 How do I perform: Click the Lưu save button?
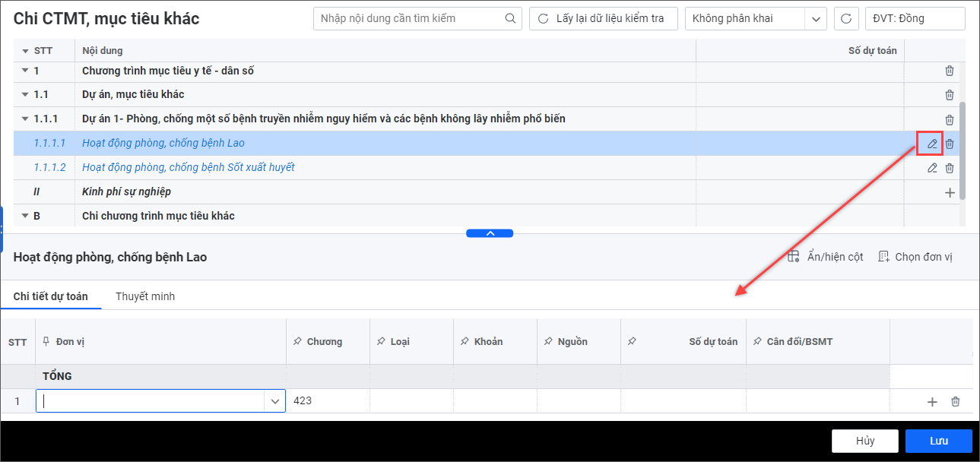938,441
